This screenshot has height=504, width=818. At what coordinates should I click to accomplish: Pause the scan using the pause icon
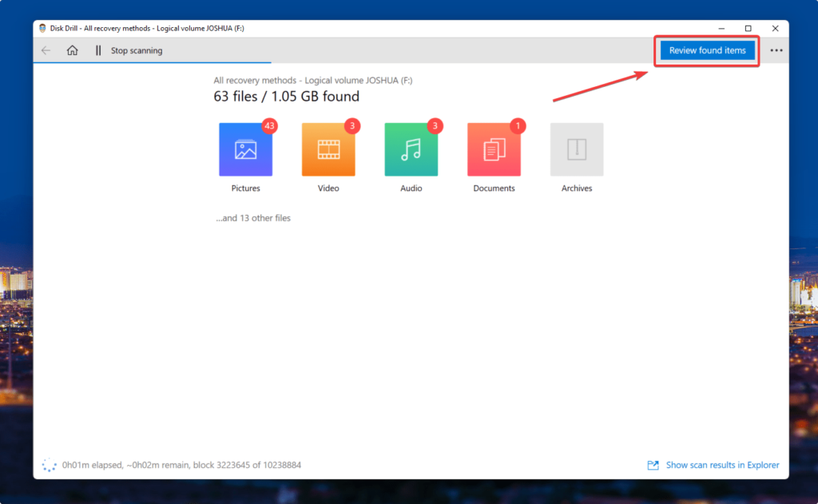click(x=97, y=50)
